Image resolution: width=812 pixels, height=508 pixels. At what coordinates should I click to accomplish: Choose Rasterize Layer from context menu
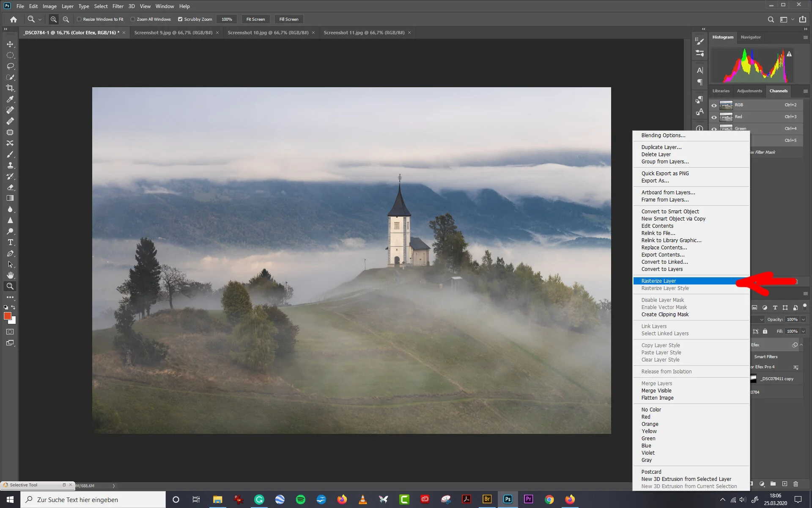(658, 281)
